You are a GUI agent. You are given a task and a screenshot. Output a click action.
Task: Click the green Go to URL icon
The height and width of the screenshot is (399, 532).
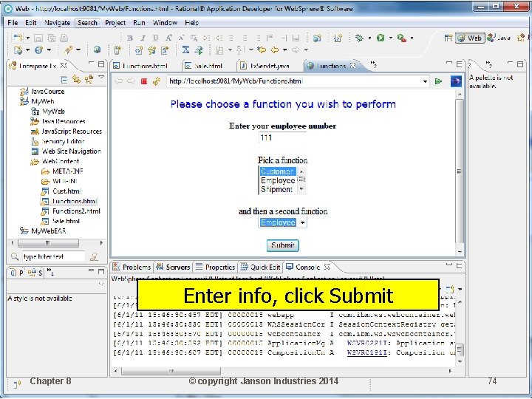[x=438, y=81]
